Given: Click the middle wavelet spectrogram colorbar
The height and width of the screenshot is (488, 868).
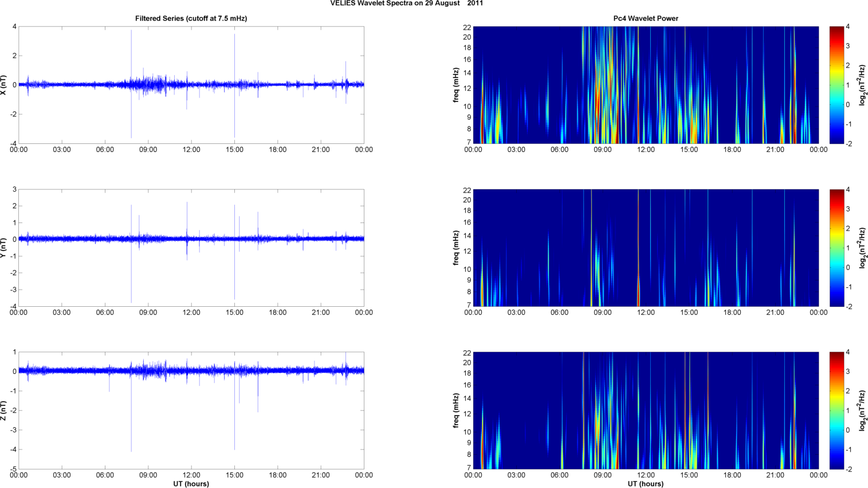Looking at the screenshot, I should coord(836,248).
